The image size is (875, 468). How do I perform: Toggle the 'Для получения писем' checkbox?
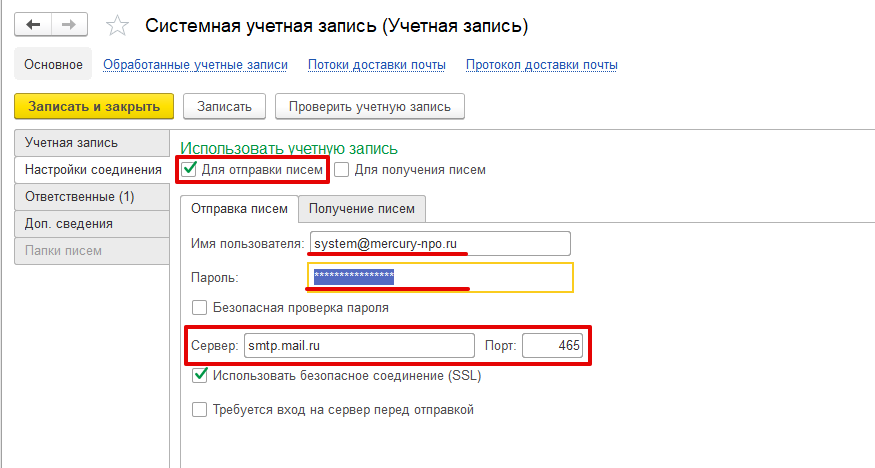342,170
